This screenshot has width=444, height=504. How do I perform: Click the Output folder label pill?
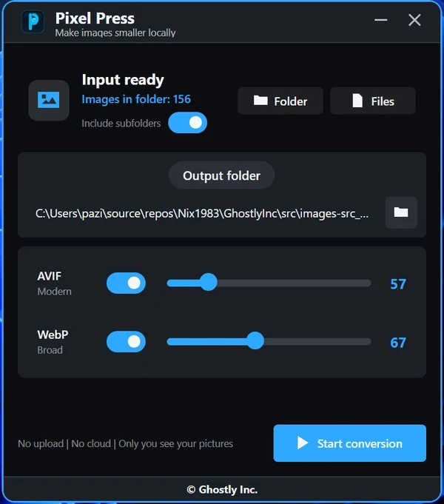221,175
